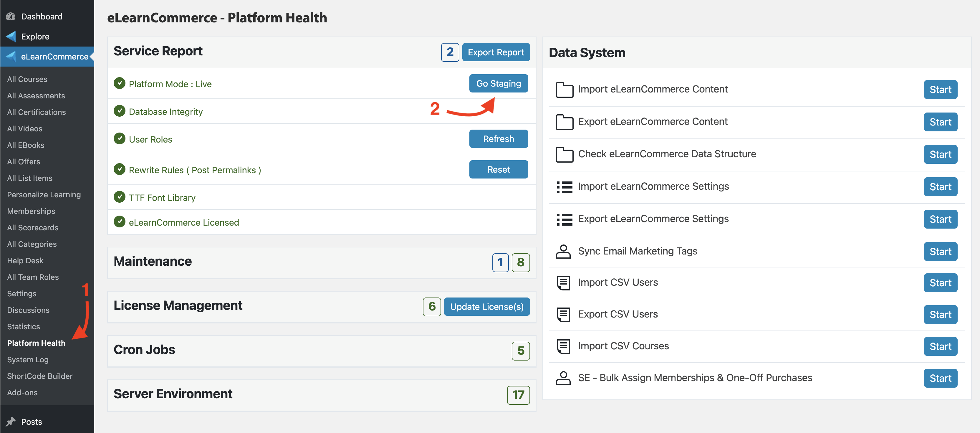Start Import CSV Courses

(941, 346)
